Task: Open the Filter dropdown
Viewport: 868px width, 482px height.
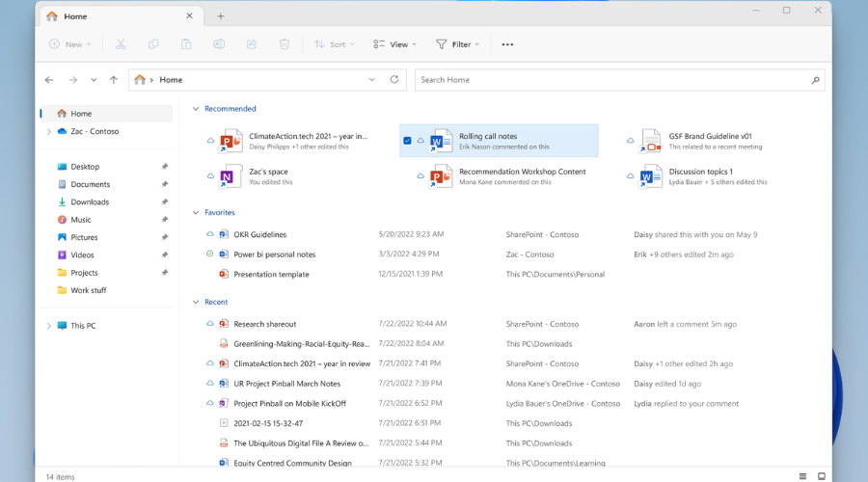Action: tap(457, 44)
